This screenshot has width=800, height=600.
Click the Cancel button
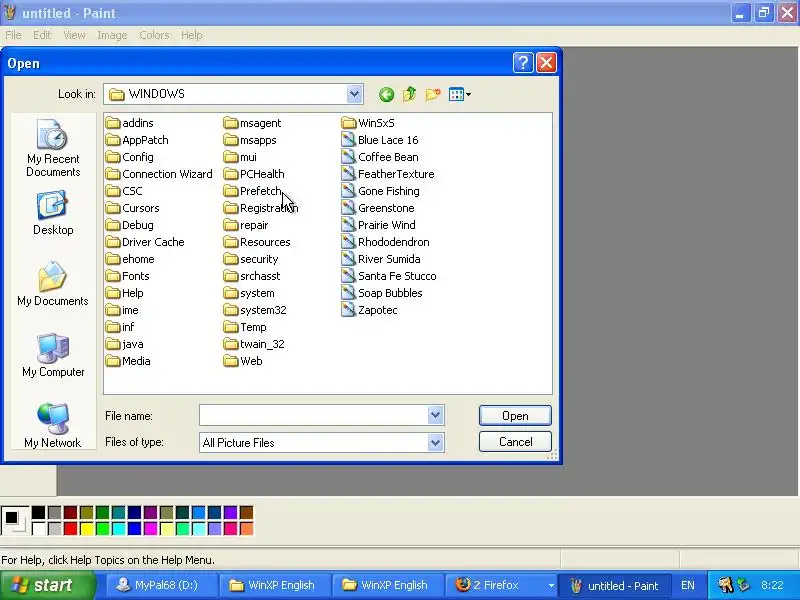(x=515, y=442)
